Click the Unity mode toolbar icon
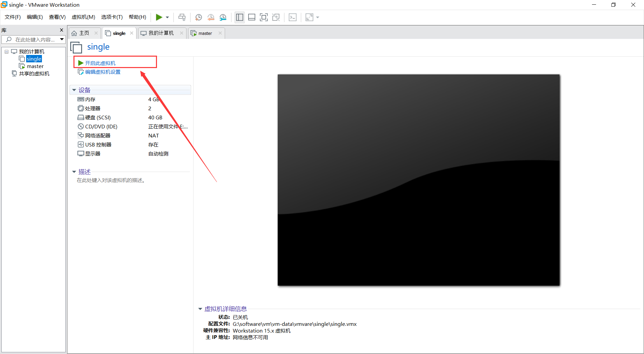The height and width of the screenshot is (354, 644). (276, 17)
